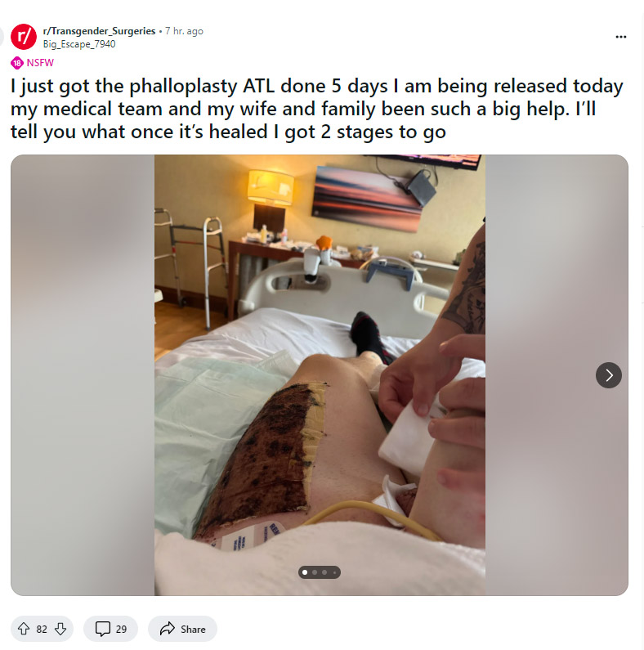The image size is (644, 650).
Task: Open the Big_Escape_7940 user profile
Action: 79,44
